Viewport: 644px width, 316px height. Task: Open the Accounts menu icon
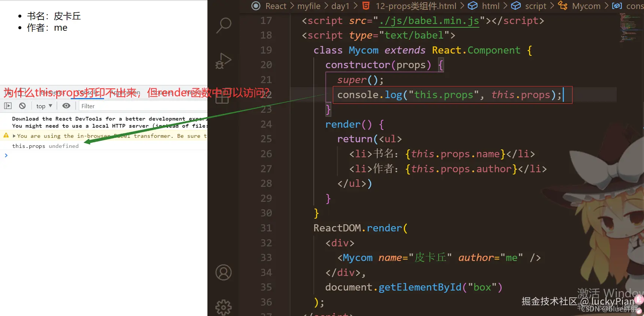[x=224, y=273]
